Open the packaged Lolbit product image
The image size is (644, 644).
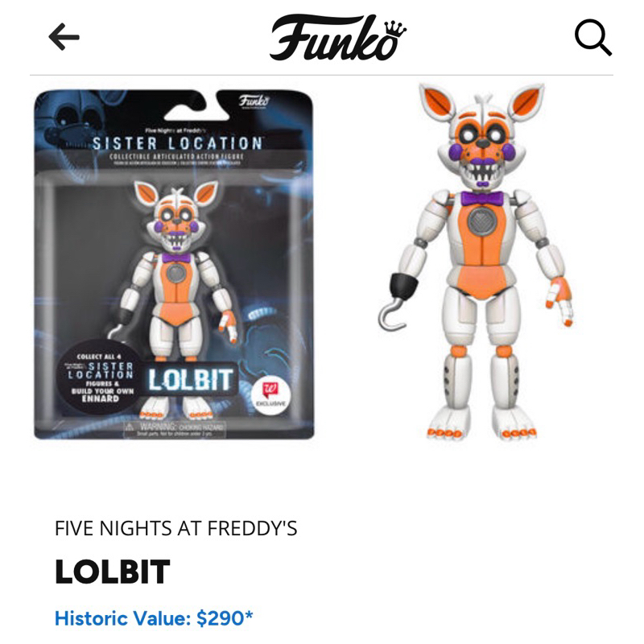click(174, 265)
